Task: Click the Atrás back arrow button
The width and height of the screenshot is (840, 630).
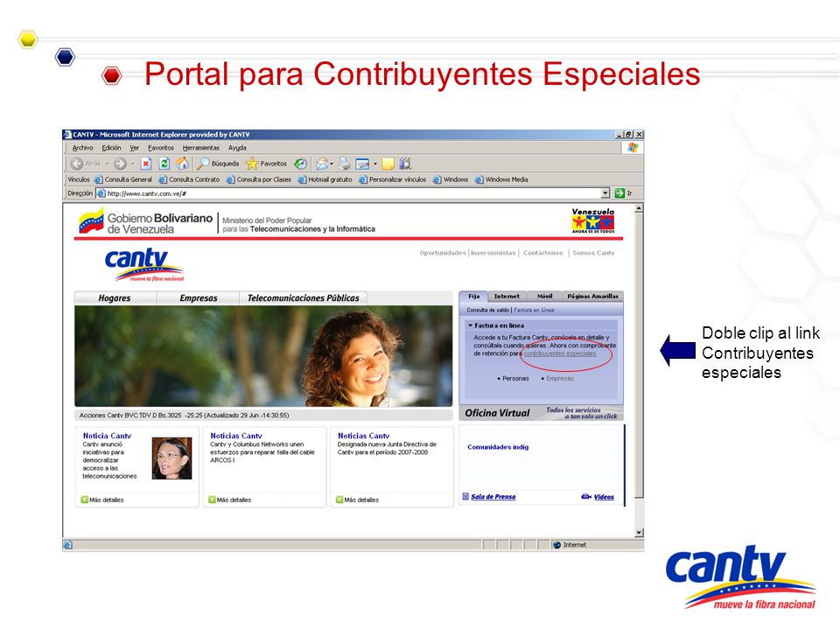Action: (x=77, y=164)
